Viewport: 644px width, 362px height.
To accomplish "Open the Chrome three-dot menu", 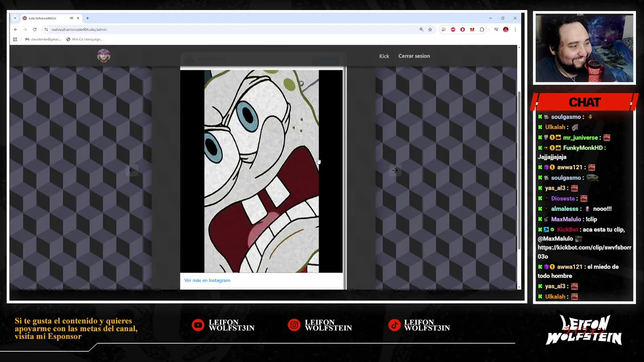I will click(x=515, y=30).
